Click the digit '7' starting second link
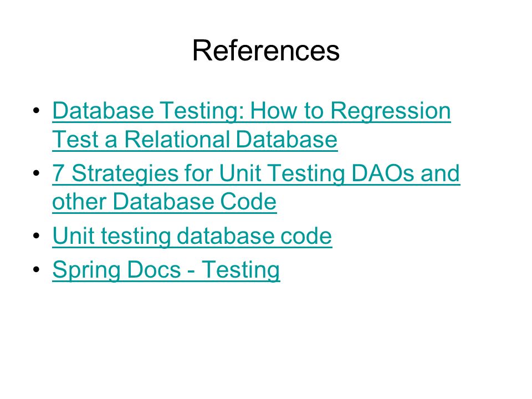Image resolution: width=532 pixels, height=399 pixels. point(58,173)
